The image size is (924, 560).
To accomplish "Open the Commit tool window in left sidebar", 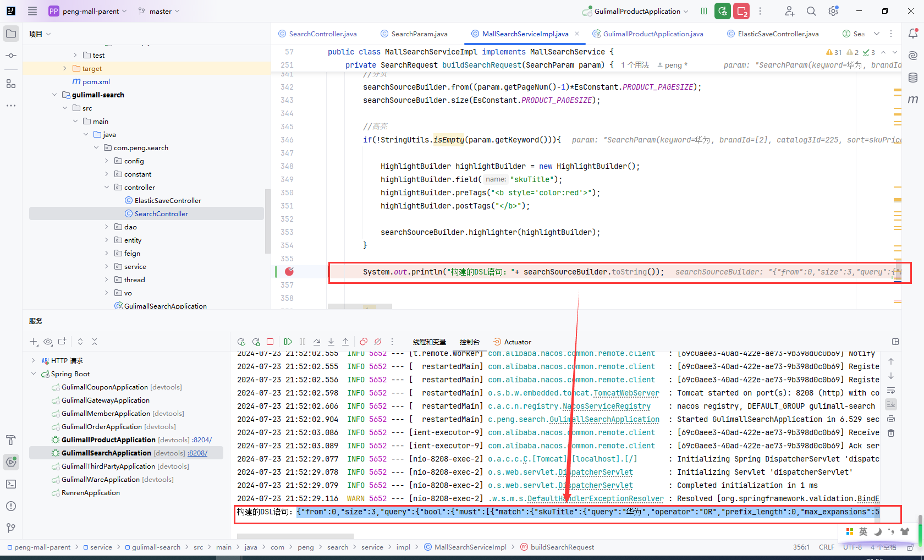I will (x=11, y=56).
